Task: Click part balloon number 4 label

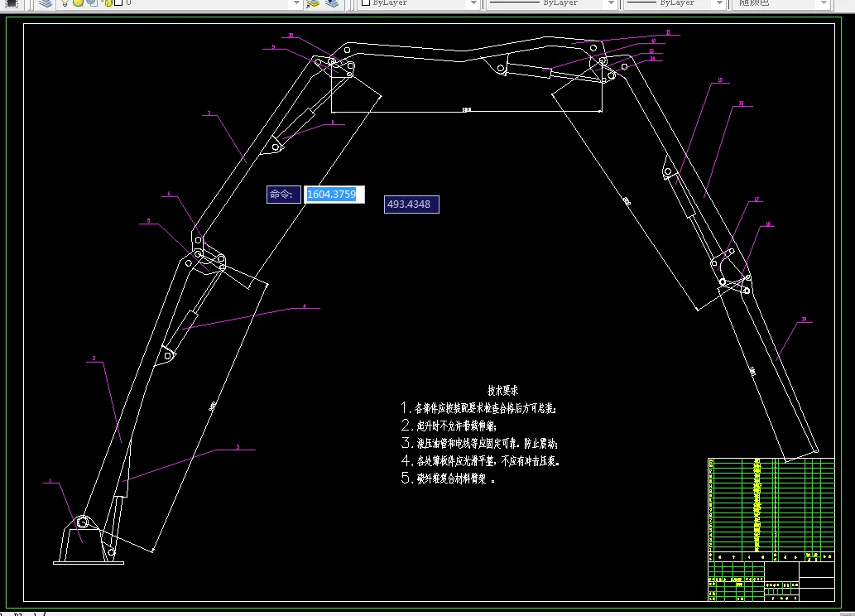Action: (x=305, y=306)
